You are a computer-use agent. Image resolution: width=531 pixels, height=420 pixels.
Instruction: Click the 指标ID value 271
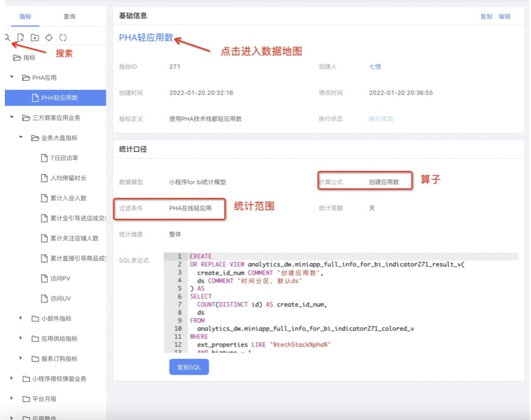(175, 66)
